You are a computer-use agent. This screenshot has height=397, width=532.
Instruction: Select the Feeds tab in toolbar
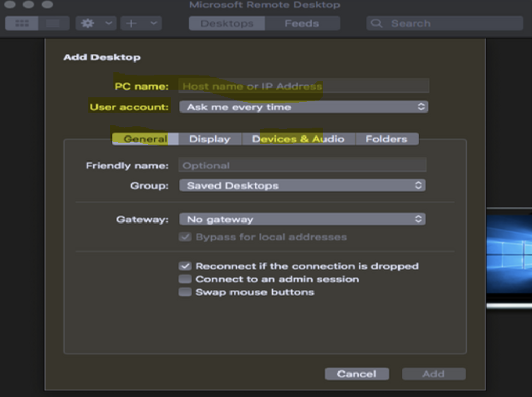coord(302,23)
